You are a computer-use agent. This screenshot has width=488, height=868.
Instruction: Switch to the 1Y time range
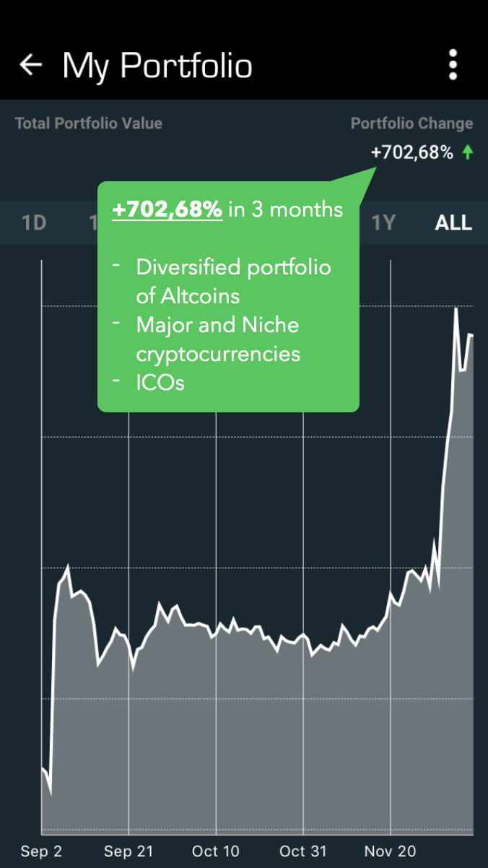tap(383, 222)
